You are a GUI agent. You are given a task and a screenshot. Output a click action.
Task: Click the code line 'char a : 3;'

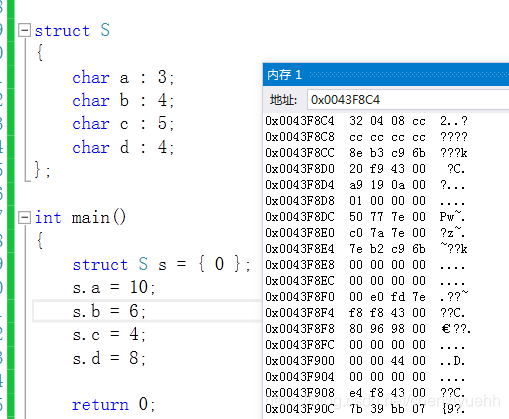123,77
